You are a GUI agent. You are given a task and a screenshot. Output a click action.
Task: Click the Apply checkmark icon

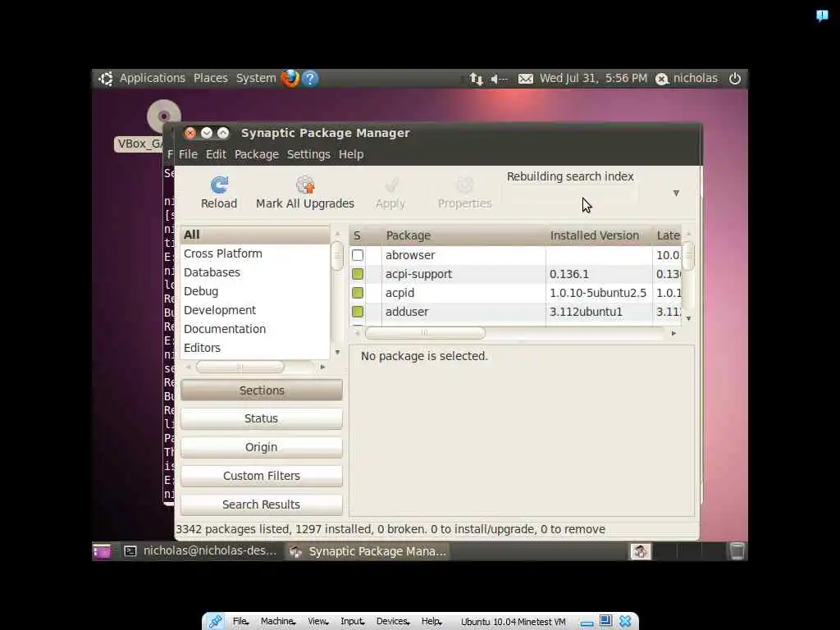point(391,185)
